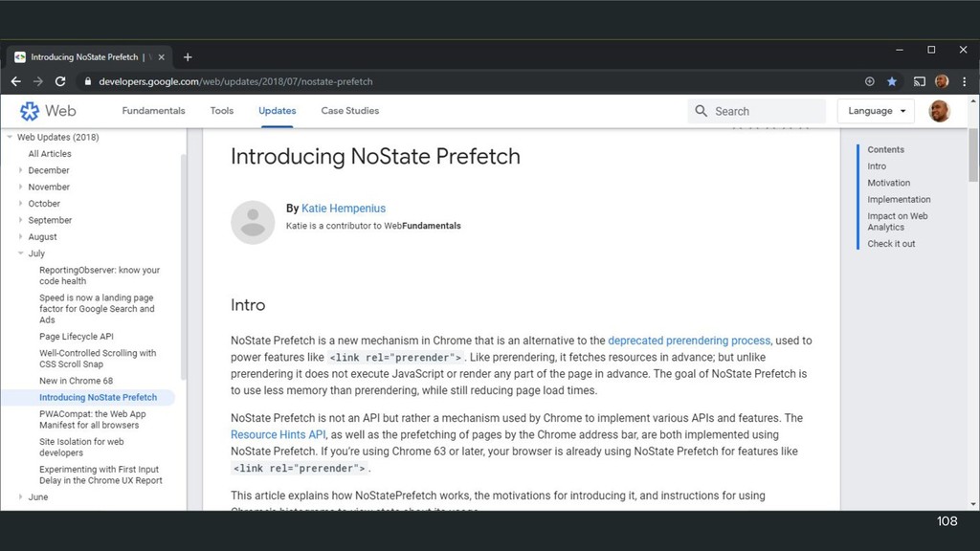This screenshot has width=980, height=551.
Task: Expand the June section
Action: (21, 497)
